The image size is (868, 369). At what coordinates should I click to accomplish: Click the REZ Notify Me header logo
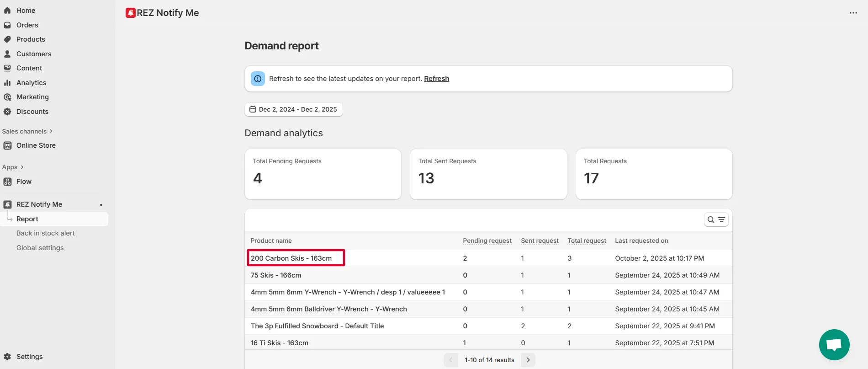coord(131,13)
